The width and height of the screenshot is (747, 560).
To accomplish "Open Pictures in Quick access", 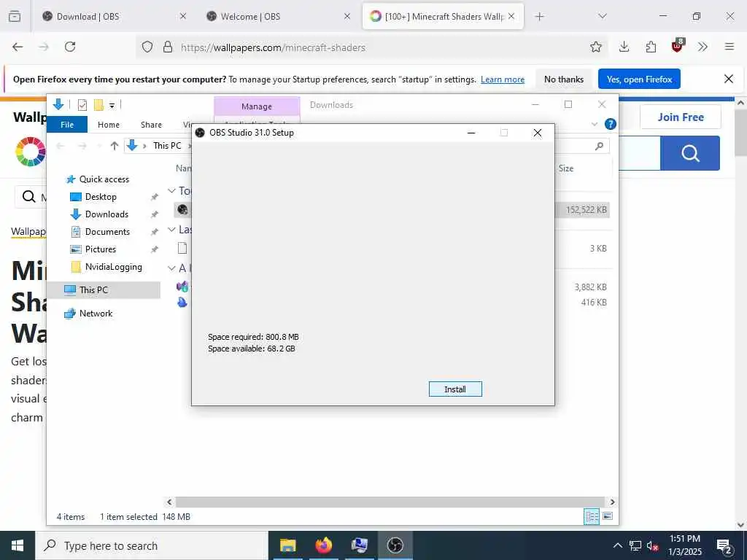I will pos(101,249).
